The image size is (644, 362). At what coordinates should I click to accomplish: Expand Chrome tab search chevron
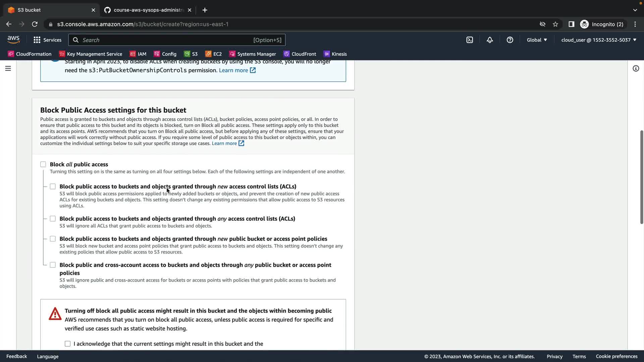point(635,10)
